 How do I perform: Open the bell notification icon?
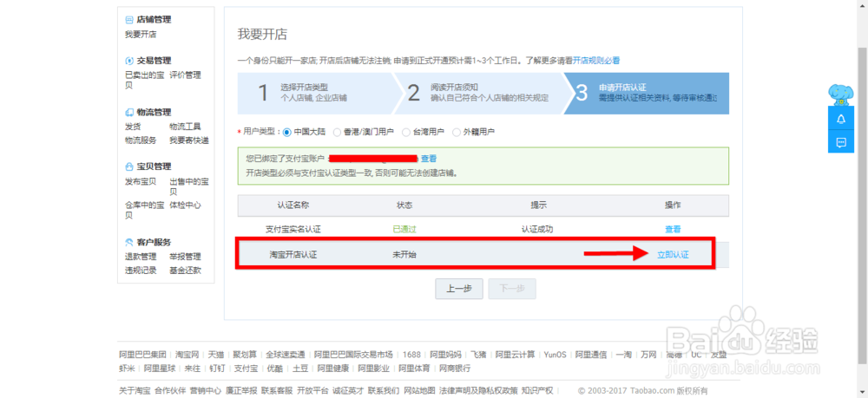[x=841, y=119]
